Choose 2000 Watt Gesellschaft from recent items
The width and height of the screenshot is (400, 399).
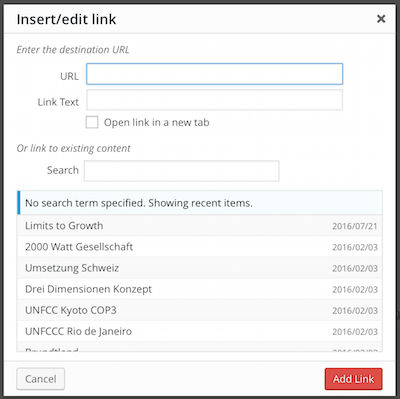click(x=200, y=247)
